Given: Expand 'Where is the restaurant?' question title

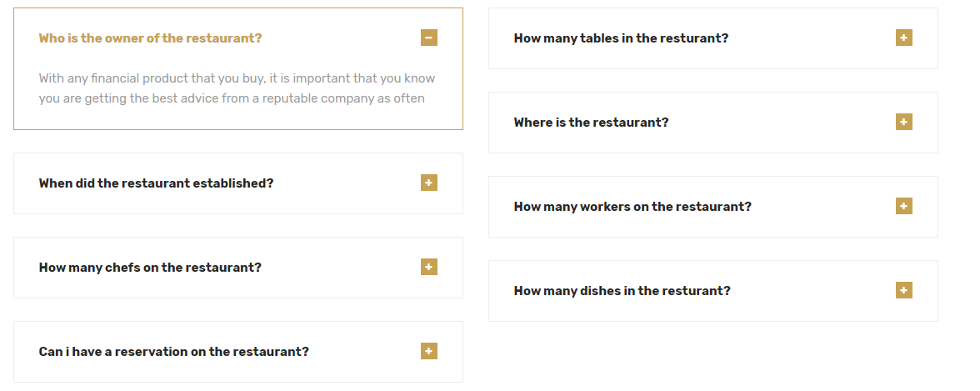Looking at the screenshot, I should click(591, 123).
